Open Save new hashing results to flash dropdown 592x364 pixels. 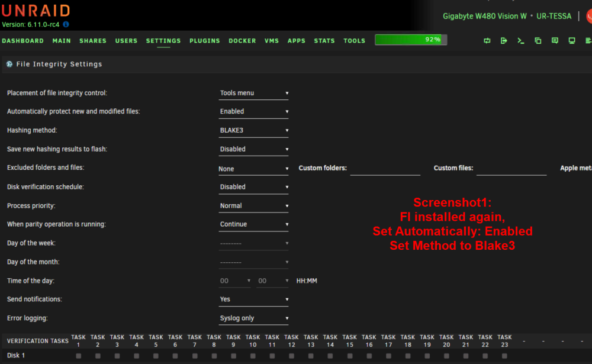pyautogui.click(x=253, y=149)
